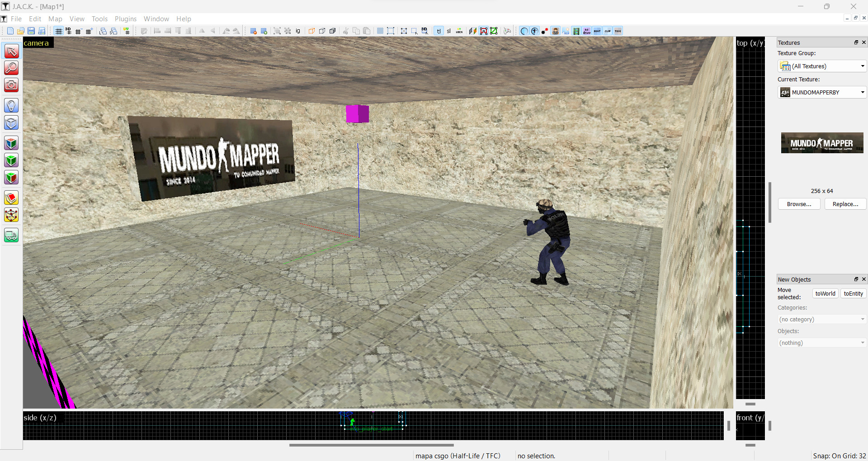The image size is (868, 461).
Task: Click the Ignore Groups 'ig' toolbar icon
Action: point(297,31)
